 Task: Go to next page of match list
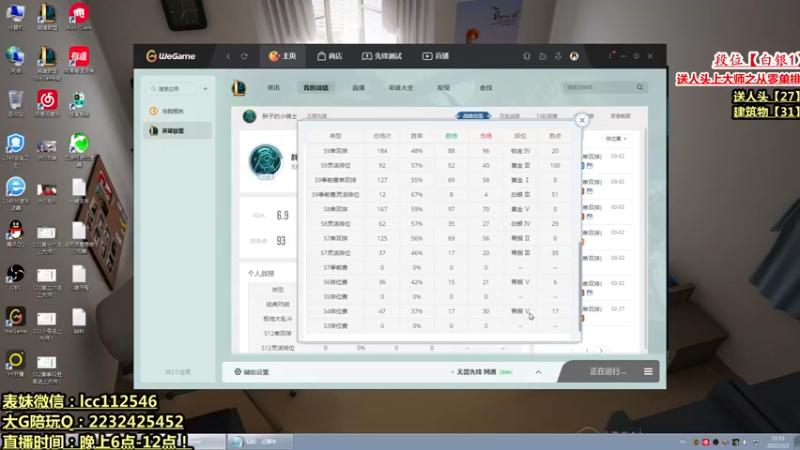(x=601, y=351)
